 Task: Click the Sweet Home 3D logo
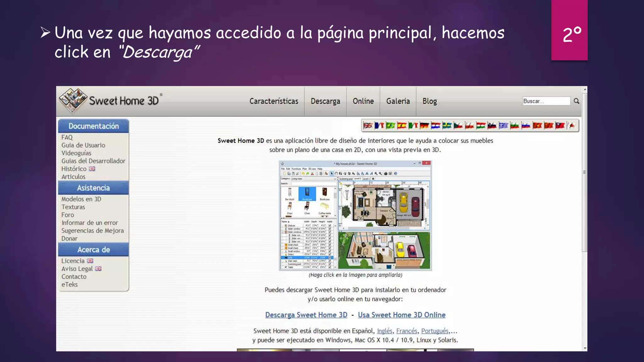[111, 101]
